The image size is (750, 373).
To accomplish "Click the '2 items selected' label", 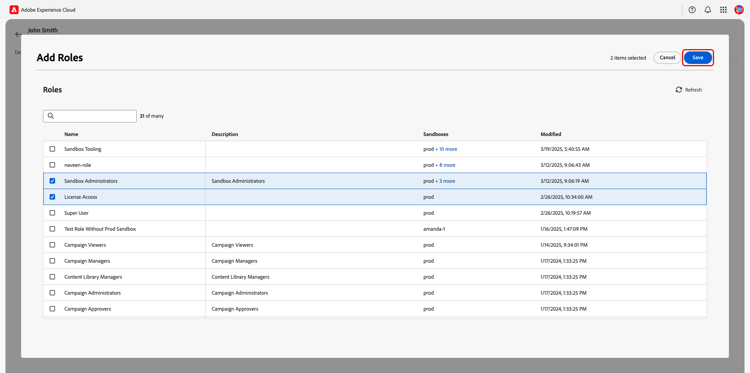I will point(628,58).
